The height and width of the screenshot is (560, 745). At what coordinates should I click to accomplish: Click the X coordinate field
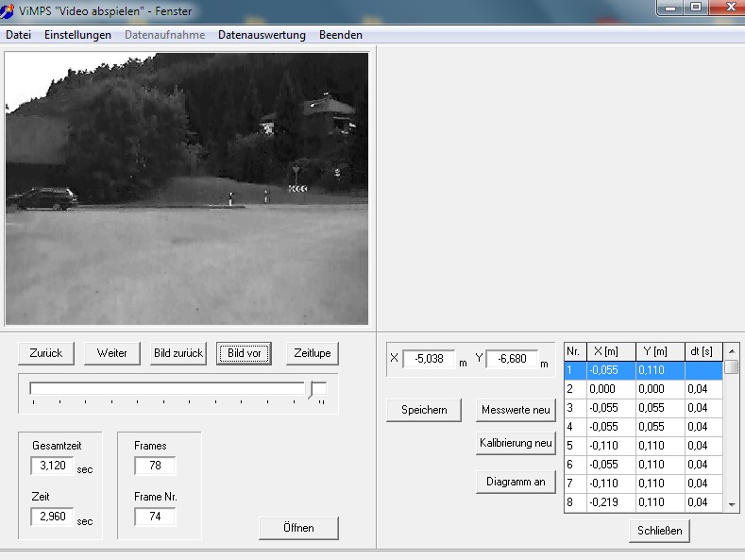(429, 359)
